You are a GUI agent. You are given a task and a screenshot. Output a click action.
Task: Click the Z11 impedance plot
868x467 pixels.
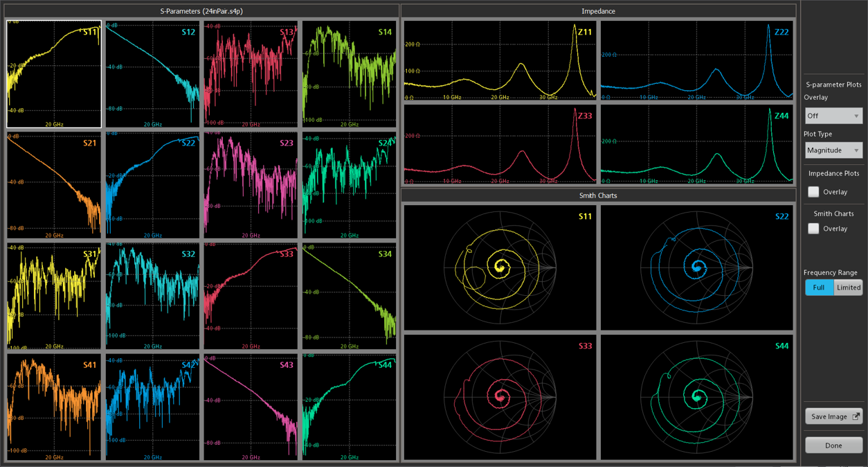click(x=500, y=61)
